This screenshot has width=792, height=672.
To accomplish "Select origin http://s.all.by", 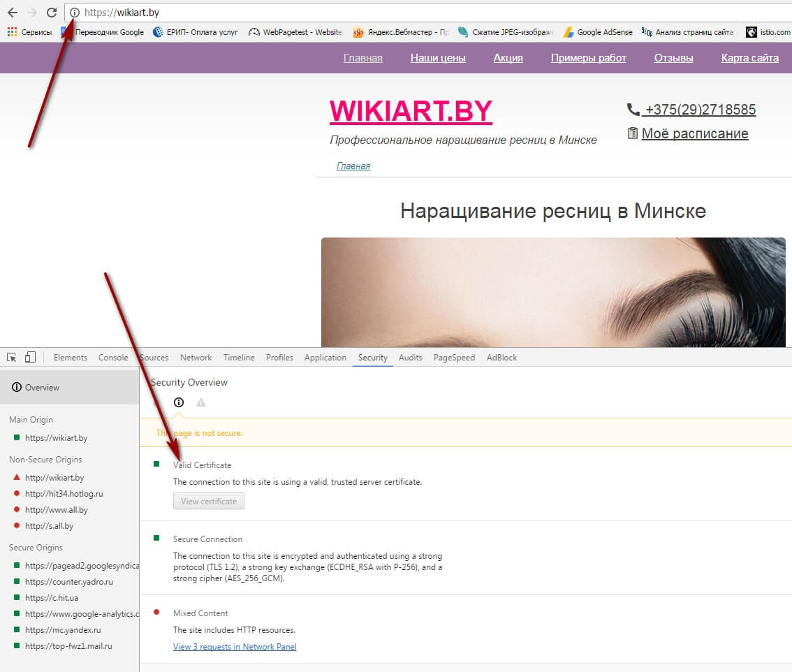I will click(x=49, y=525).
